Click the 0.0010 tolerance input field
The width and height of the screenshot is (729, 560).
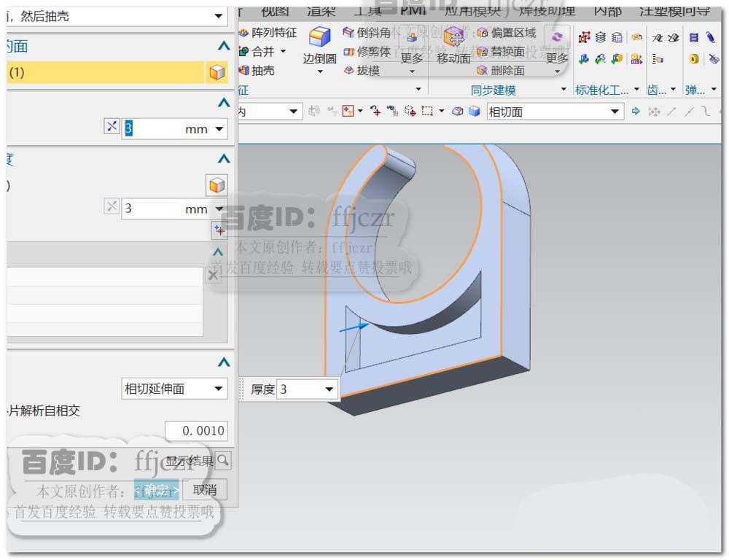198,431
